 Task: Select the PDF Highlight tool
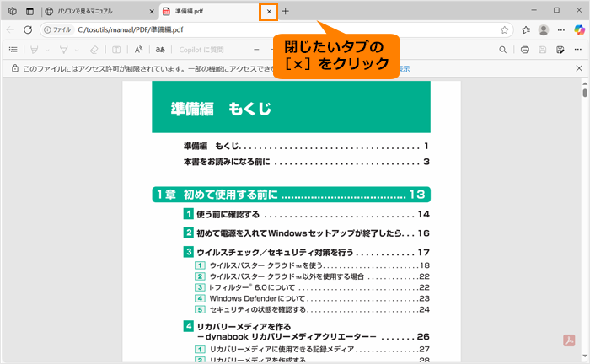click(x=35, y=50)
